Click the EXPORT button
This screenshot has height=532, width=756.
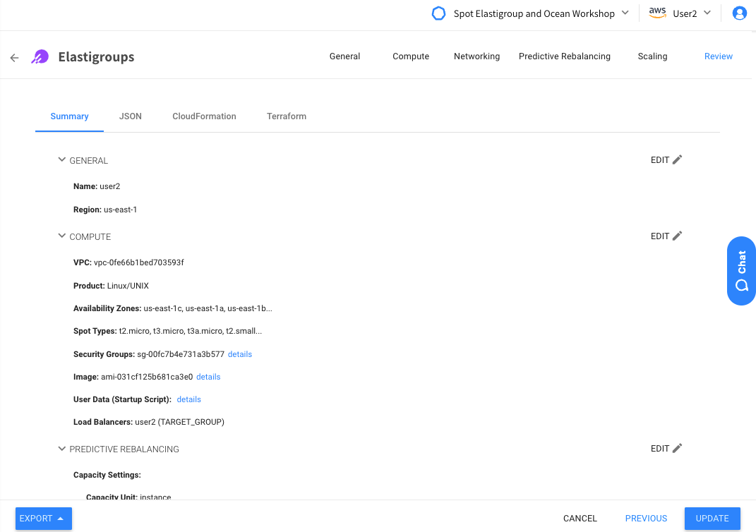(43, 519)
